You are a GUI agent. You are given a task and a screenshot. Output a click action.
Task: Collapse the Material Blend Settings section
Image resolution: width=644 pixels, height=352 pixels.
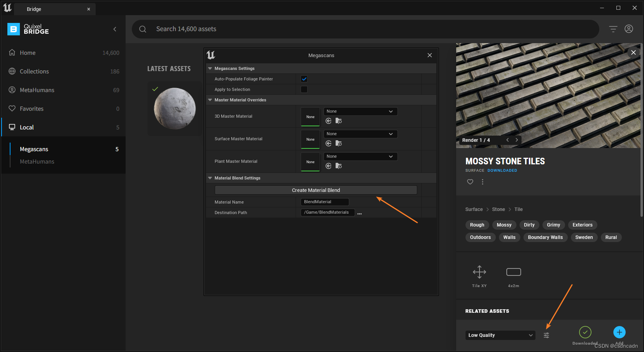(x=210, y=178)
